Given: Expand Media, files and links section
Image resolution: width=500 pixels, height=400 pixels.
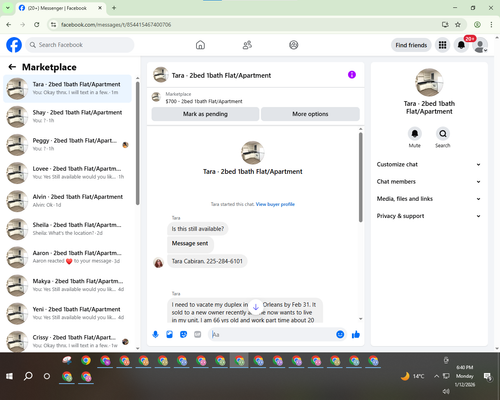Looking at the screenshot, I should tap(429, 199).
